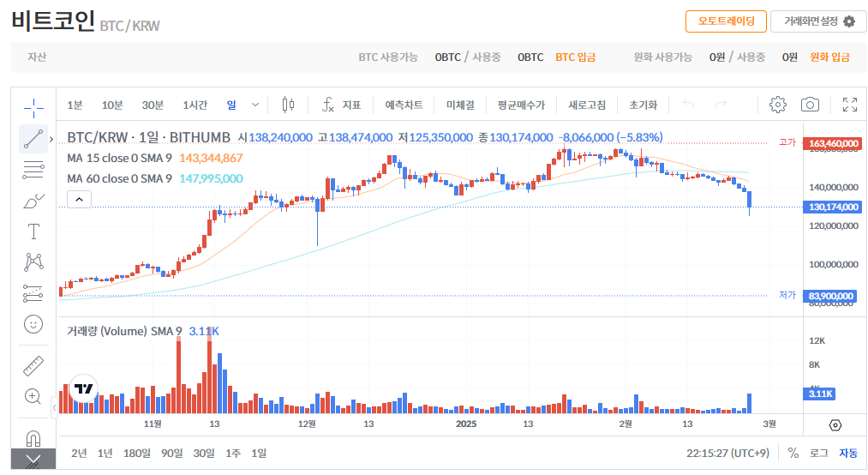868x475 pixels.
Task: Select the 일 daily interval
Action: coord(231,105)
